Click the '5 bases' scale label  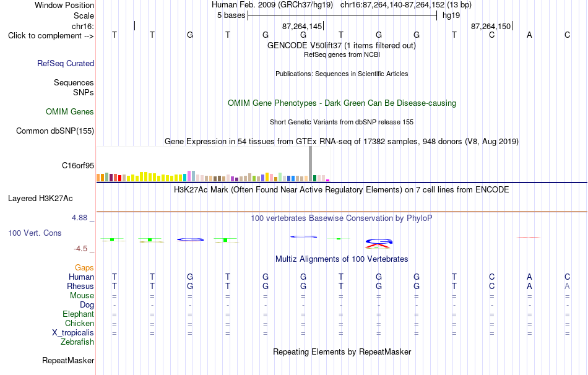(x=231, y=15)
